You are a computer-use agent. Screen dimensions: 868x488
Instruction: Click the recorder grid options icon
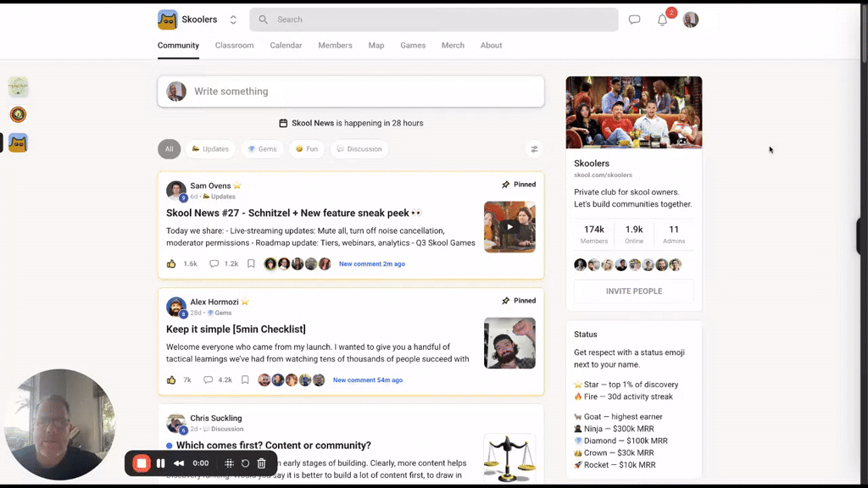pos(229,463)
